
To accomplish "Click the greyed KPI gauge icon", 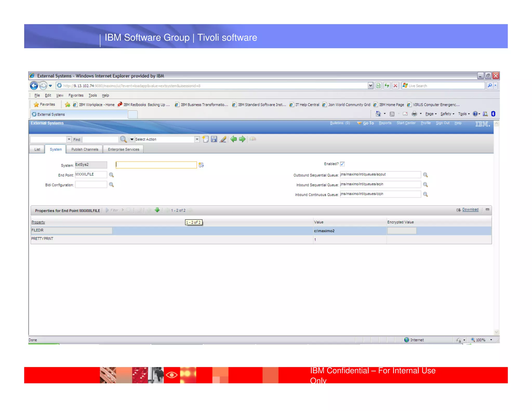I will tap(253, 139).
